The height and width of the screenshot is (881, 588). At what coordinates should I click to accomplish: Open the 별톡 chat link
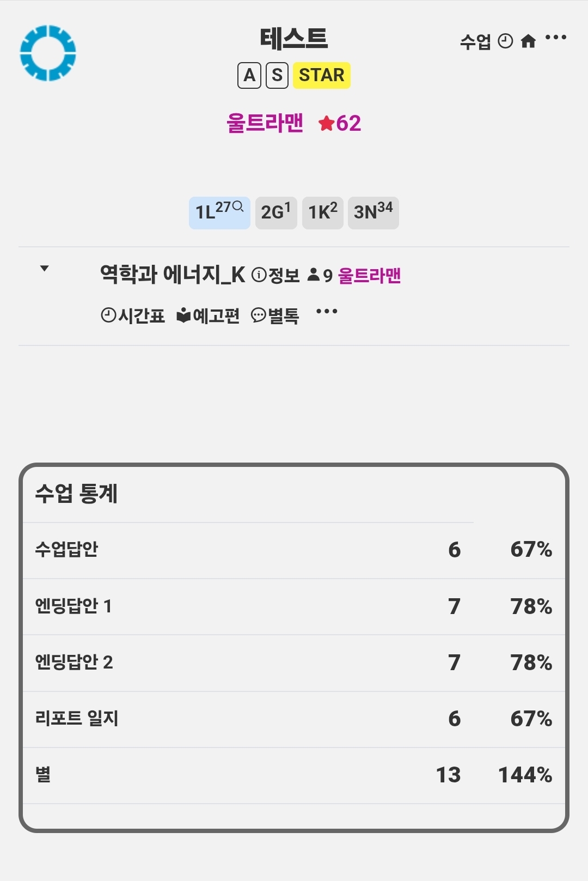point(275,315)
